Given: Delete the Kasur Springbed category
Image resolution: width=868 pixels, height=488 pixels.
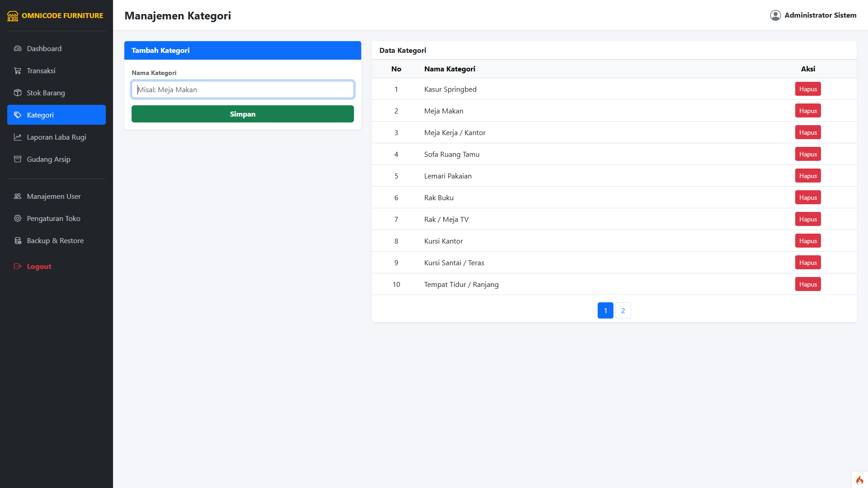Looking at the screenshot, I should pos(807,89).
